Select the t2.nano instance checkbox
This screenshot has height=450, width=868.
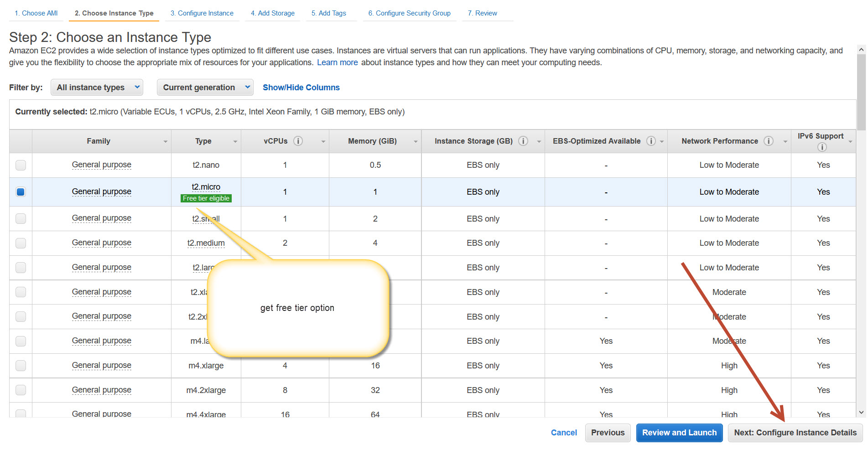pyautogui.click(x=21, y=165)
